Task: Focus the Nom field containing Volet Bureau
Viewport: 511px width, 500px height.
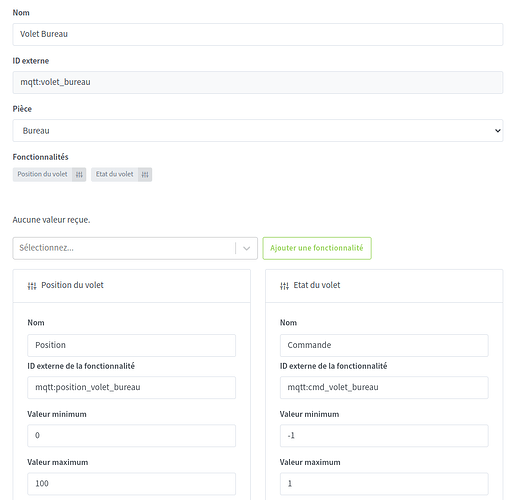Action: tap(258, 34)
